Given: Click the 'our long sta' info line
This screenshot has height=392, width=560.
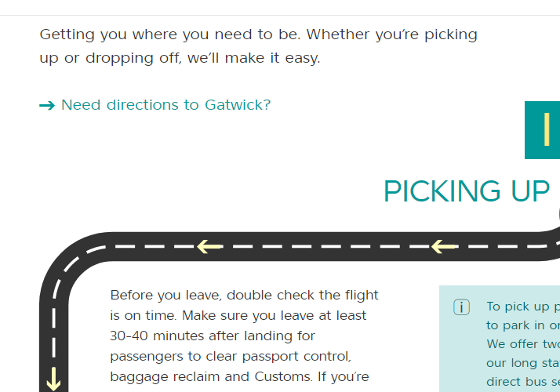Looking at the screenshot, I should (523, 363).
